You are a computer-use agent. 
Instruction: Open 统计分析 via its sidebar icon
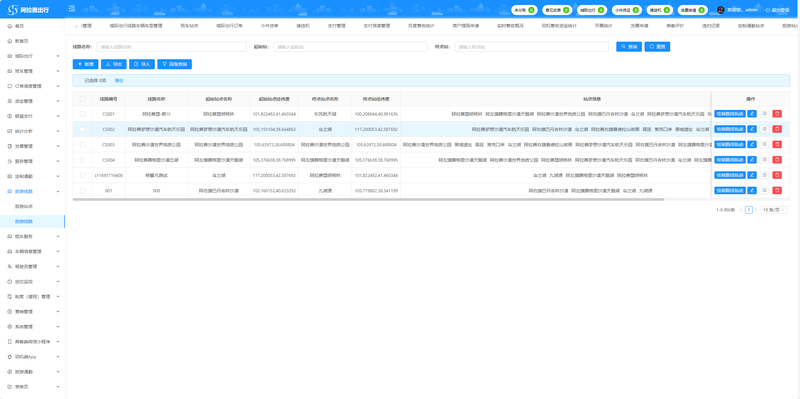[x=10, y=131]
